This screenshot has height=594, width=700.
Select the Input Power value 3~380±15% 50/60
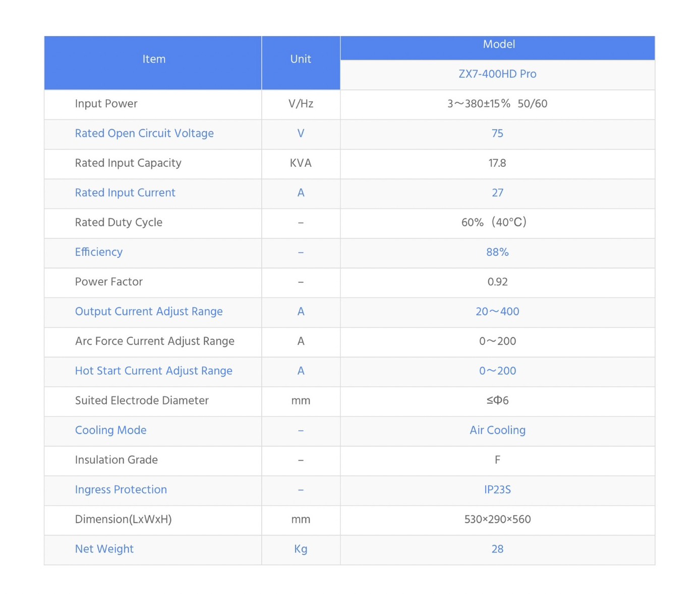pos(497,104)
